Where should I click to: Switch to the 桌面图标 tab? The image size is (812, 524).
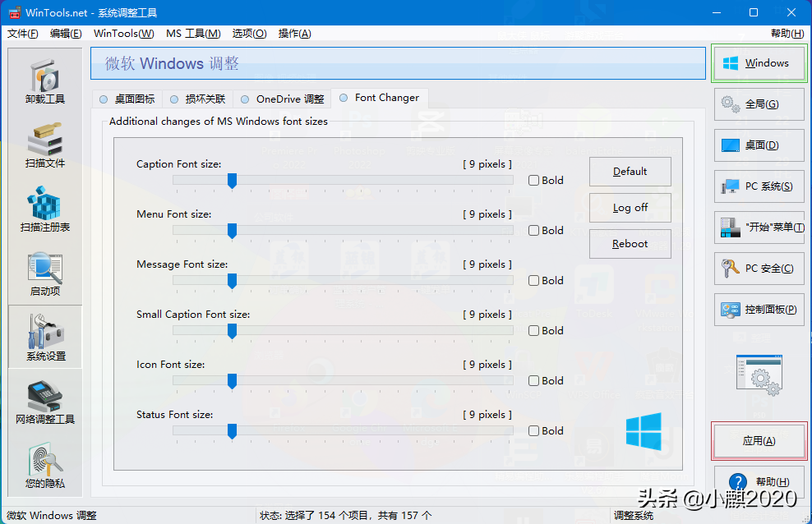[x=127, y=99]
